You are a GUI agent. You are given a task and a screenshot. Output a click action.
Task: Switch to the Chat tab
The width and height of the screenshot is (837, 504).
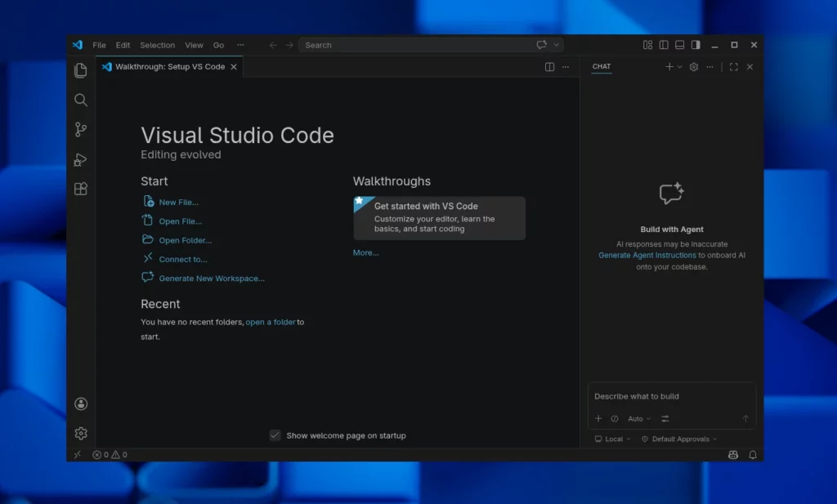[x=602, y=67]
